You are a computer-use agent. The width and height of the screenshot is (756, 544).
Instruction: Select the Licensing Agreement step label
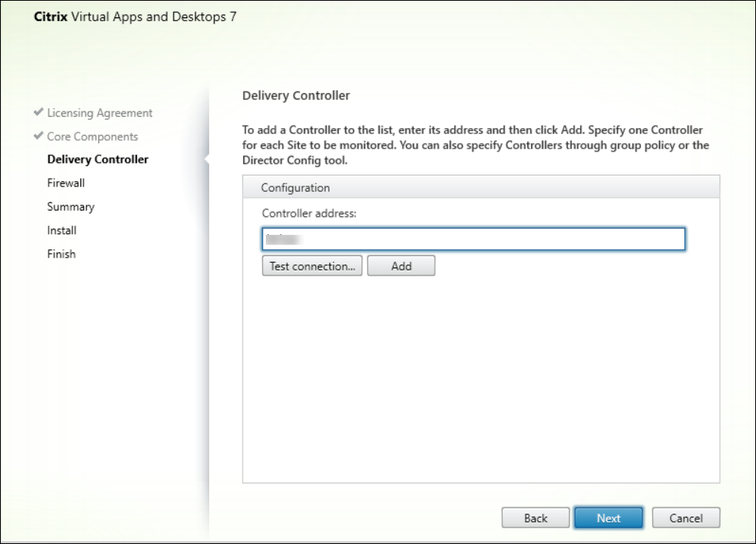point(99,113)
